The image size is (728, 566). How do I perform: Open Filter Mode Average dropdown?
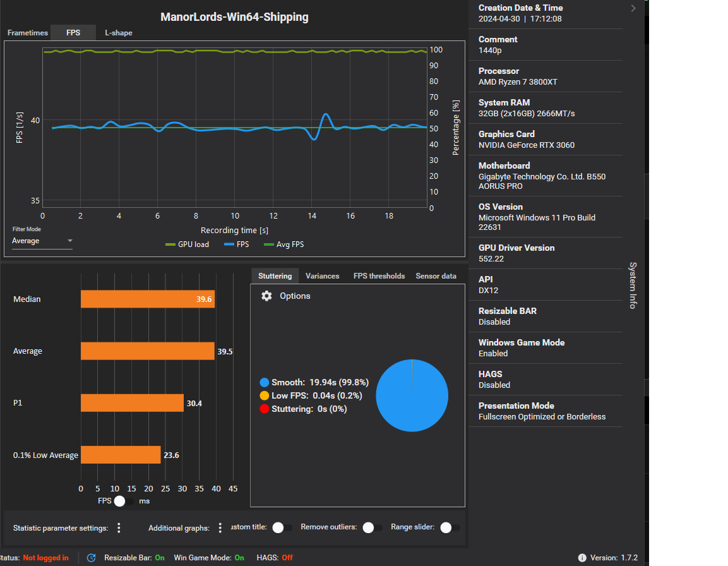[x=42, y=241]
